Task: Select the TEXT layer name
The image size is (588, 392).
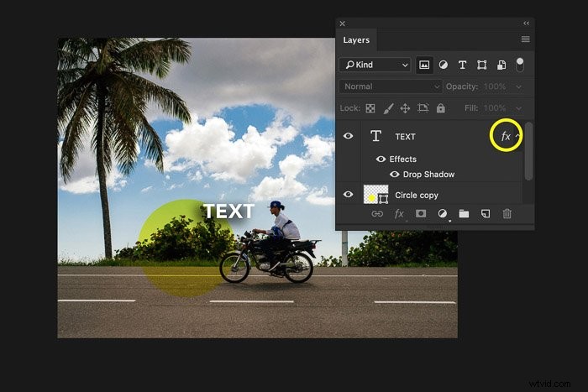Action: 406,137
